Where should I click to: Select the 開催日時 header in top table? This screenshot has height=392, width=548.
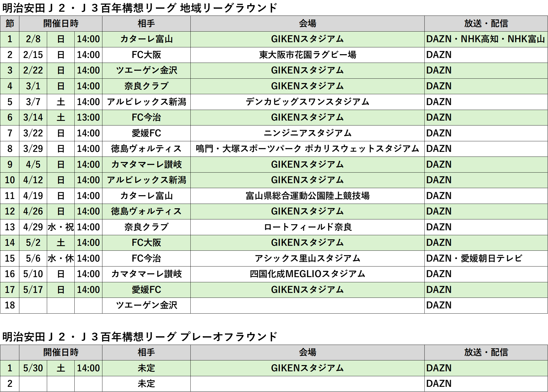pyautogui.click(x=61, y=23)
